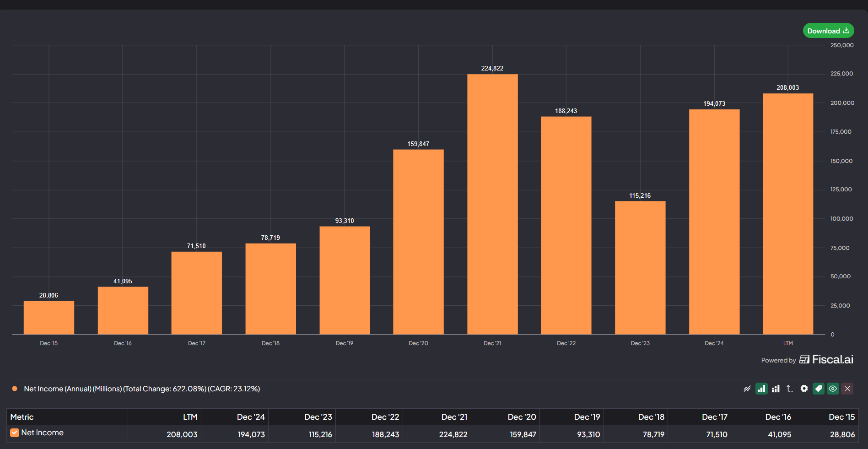
Task: Select the Dec '24 table column header
Action: [x=251, y=417]
